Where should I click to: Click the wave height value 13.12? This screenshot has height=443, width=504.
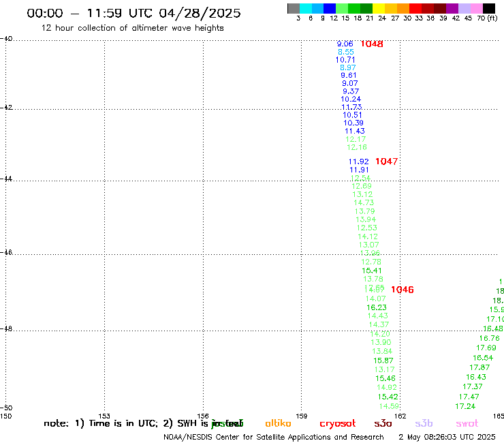pyautogui.click(x=362, y=194)
